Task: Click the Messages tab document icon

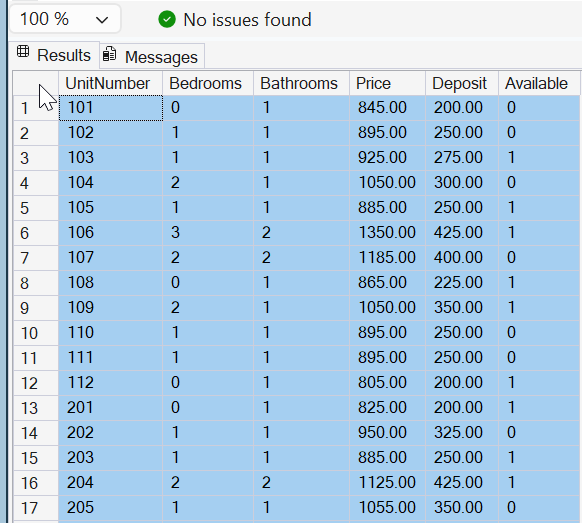Action: pos(109,54)
